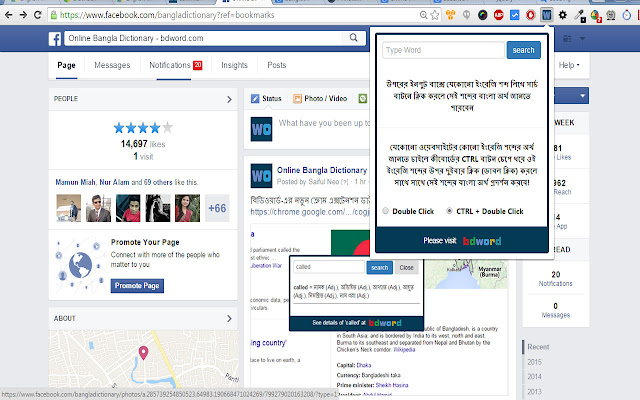The width and height of the screenshot is (640, 400).
Task: Click the globe icon in Promote Your Page
Action: [80, 265]
